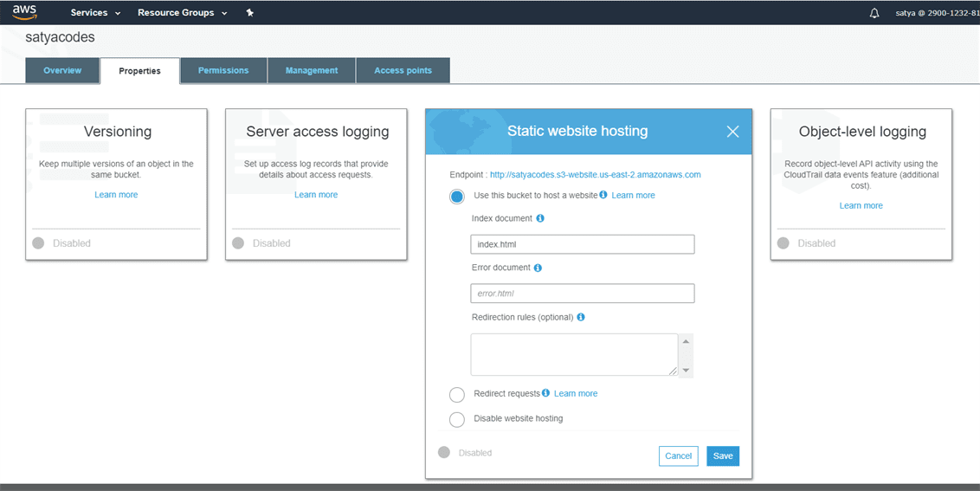Open the Resource Groups dropdown
Image resolution: width=980 pixels, height=491 pixels.
pos(182,13)
